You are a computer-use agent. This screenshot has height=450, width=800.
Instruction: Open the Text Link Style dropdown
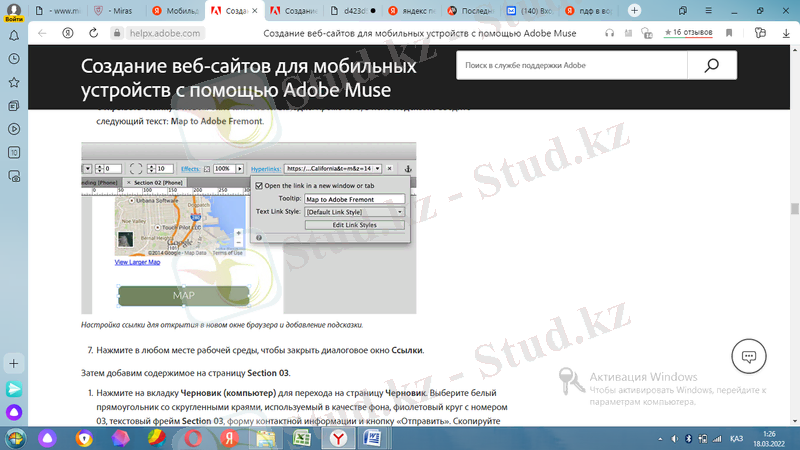[354, 212]
